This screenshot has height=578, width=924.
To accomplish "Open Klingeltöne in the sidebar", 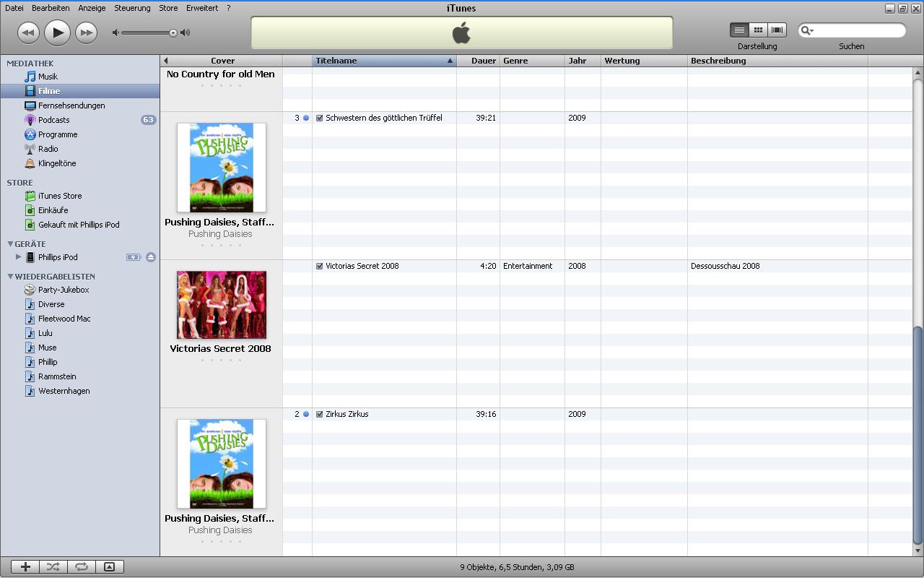I will pyautogui.click(x=79, y=163).
